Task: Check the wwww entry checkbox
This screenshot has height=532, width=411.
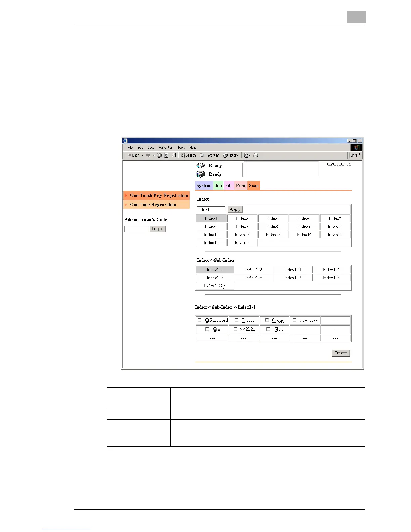Action: [295, 320]
